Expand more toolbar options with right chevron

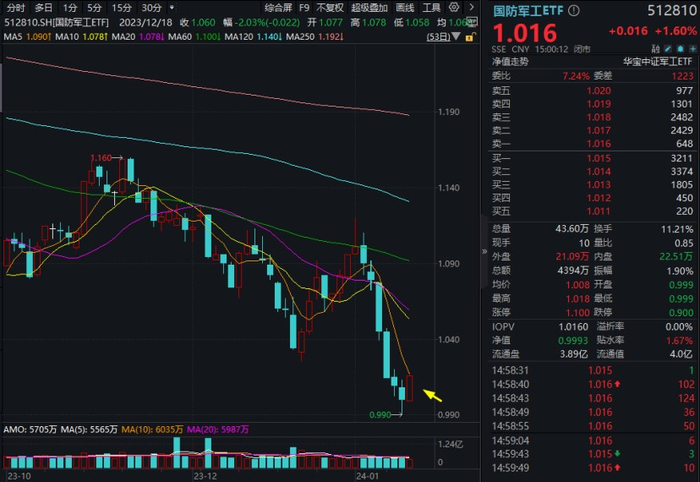pyautogui.click(x=471, y=7)
